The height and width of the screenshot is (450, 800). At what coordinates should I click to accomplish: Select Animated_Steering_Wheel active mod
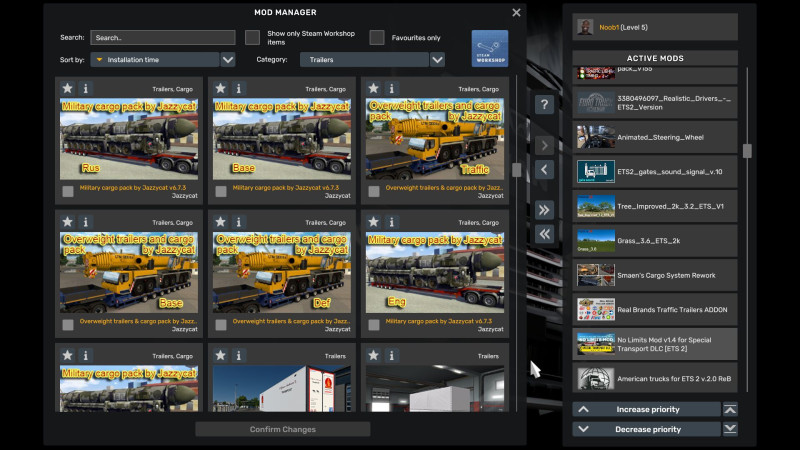click(x=655, y=137)
